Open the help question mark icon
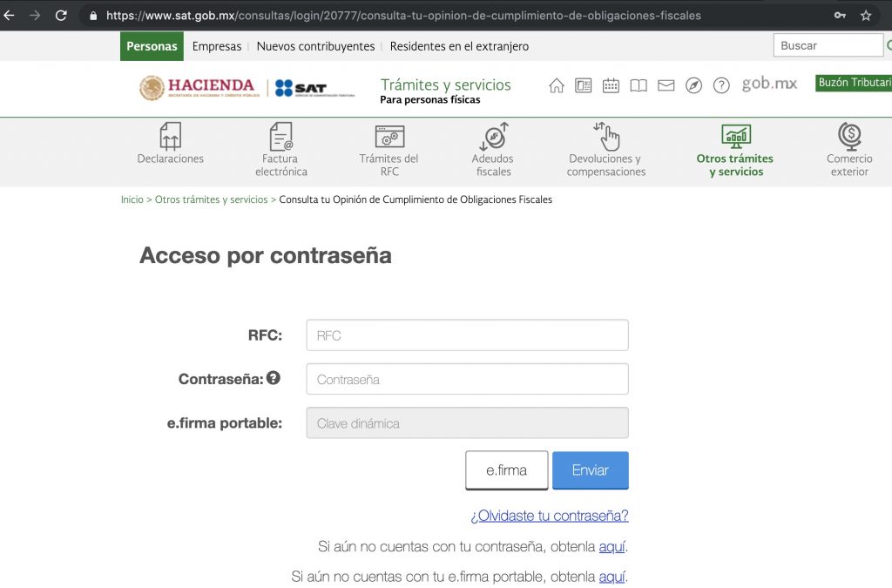This screenshot has width=892, height=588. pyautogui.click(x=721, y=85)
